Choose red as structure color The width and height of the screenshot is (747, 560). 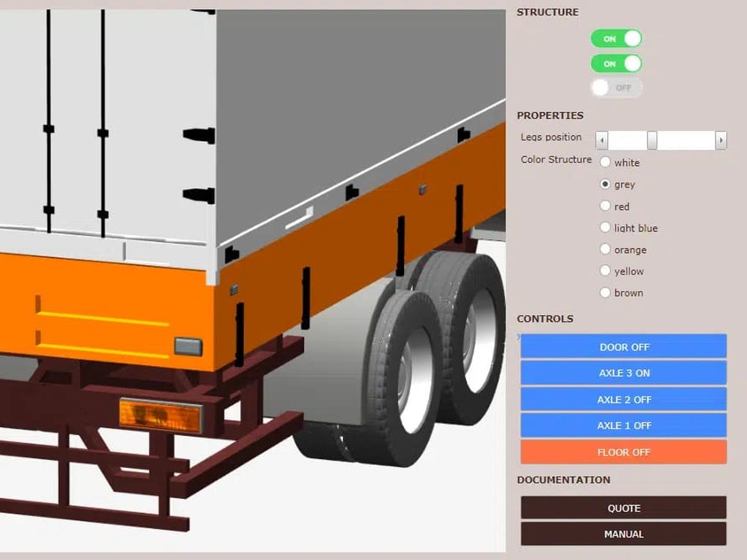coord(605,206)
